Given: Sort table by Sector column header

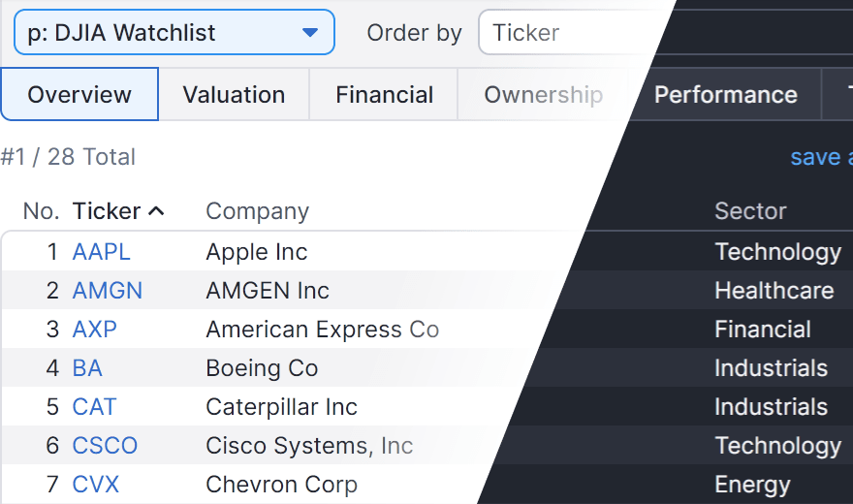Looking at the screenshot, I should pos(750,211).
